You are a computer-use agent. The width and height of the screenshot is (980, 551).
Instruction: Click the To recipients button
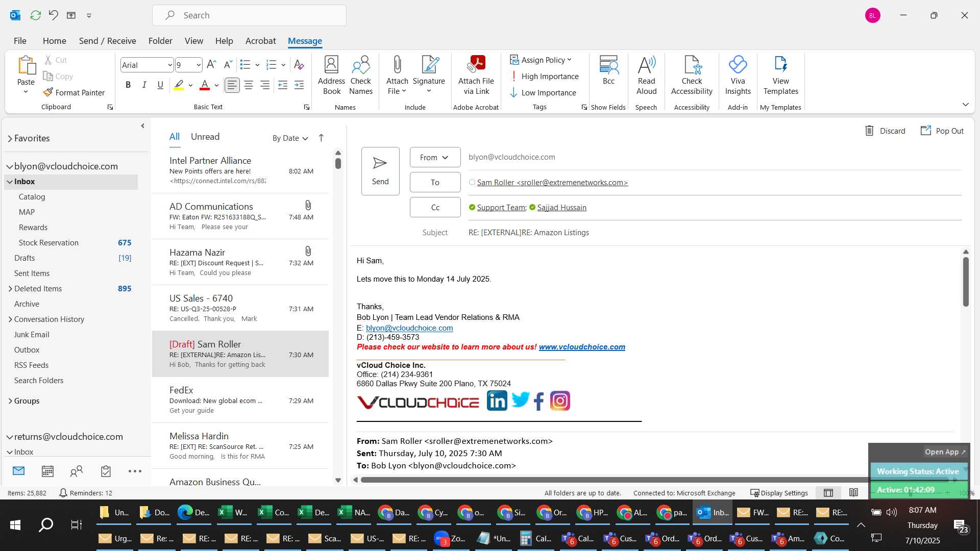pyautogui.click(x=435, y=182)
